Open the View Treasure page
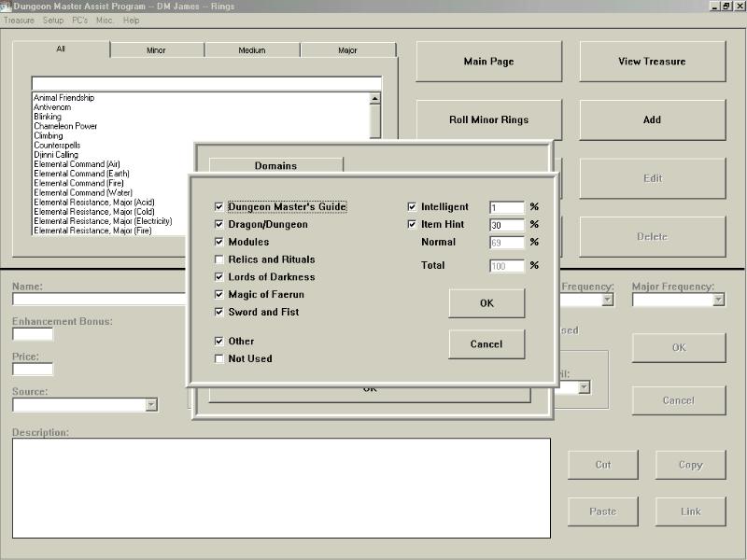Screen dimensions: 747x560 click(652, 62)
